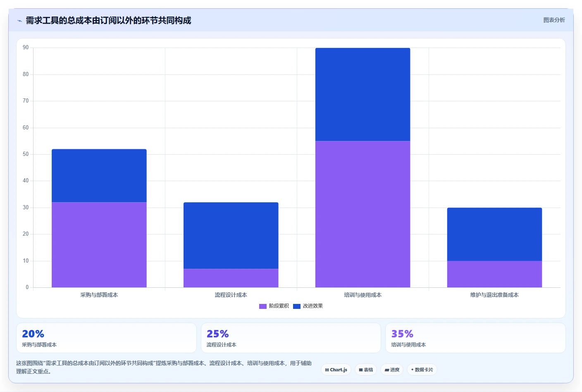Viewport: 582px width, 392px height.
Task: Select the 数据卡片 tag chip
Action: (x=422, y=370)
